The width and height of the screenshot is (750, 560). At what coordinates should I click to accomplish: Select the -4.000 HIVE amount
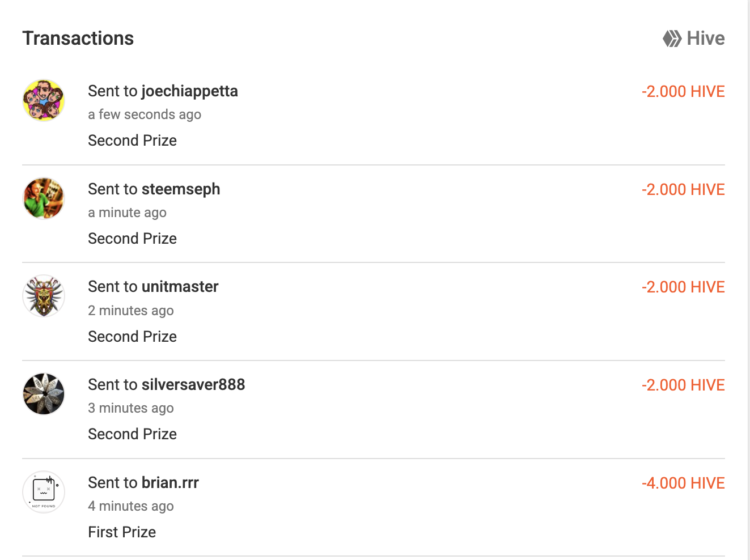tap(683, 483)
